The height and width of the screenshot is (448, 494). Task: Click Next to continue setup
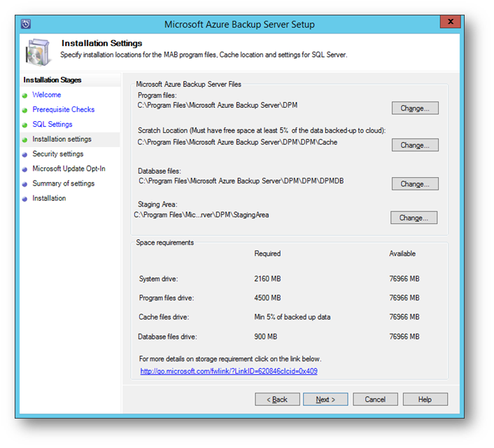(x=325, y=400)
